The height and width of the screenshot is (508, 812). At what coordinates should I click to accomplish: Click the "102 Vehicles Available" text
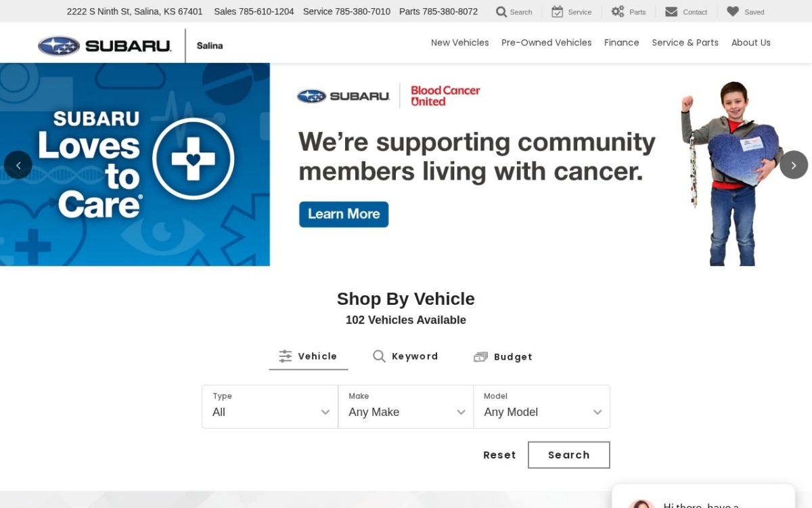[x=406, y=320]
